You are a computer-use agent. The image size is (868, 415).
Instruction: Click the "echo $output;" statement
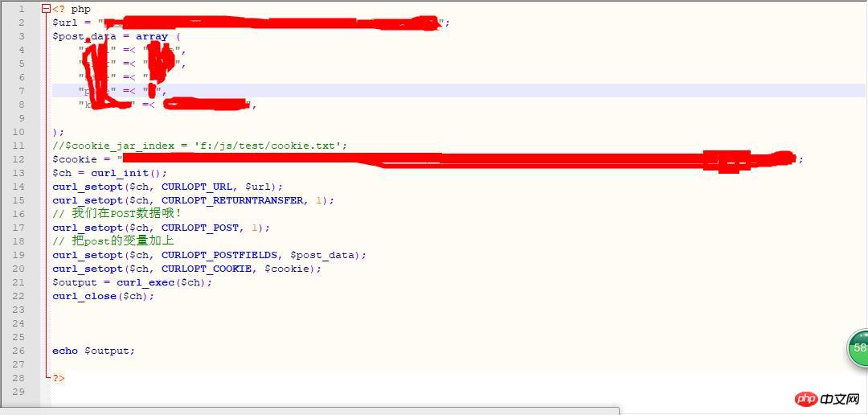point(93,351)
